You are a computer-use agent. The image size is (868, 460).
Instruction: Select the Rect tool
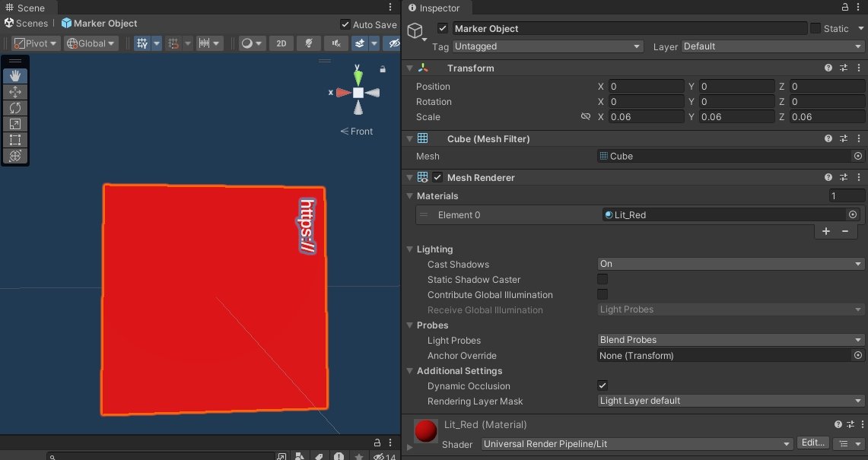(15, 140)
